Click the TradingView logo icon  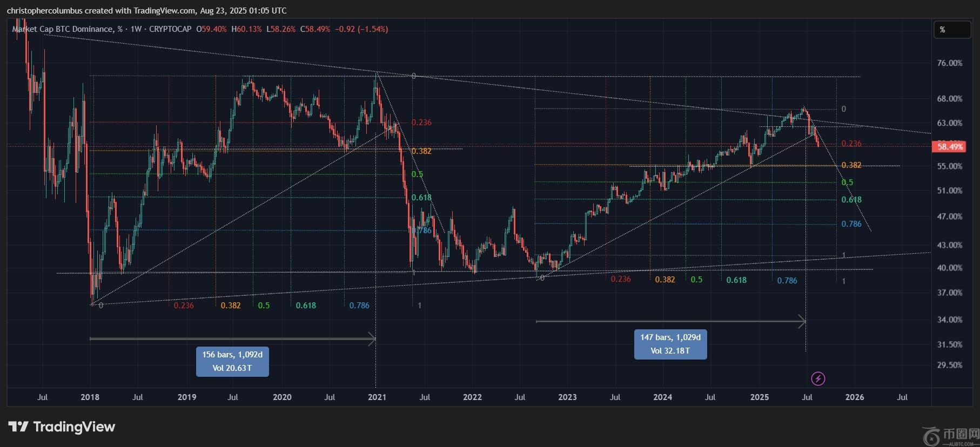pos(18,427)
